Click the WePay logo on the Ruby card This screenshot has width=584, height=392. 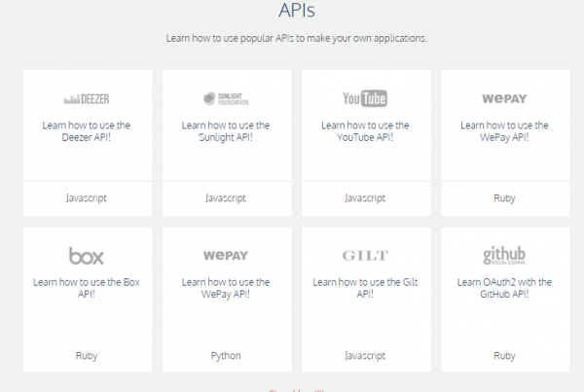(504, 98)
